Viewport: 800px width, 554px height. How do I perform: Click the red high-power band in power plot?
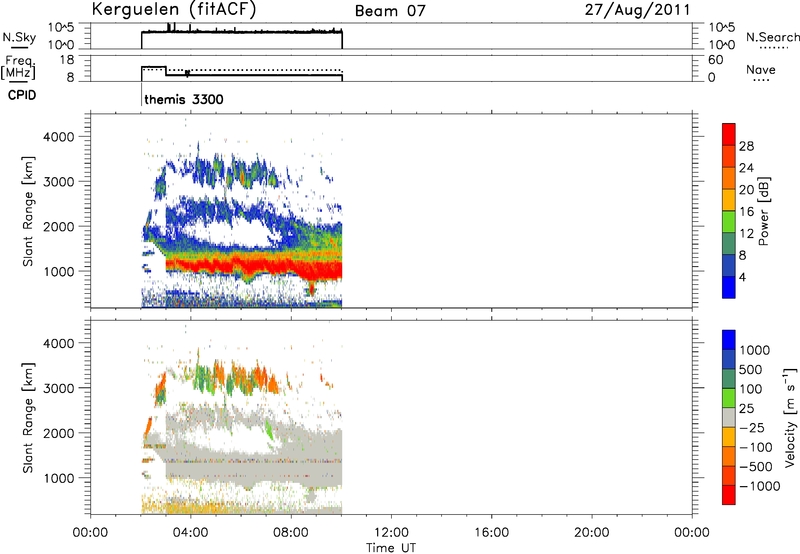[x=255, y=266]
